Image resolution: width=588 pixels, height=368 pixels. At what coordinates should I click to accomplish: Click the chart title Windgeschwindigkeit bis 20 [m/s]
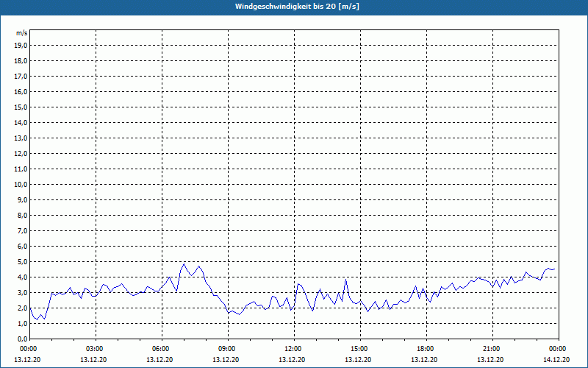tap(297, 7)
